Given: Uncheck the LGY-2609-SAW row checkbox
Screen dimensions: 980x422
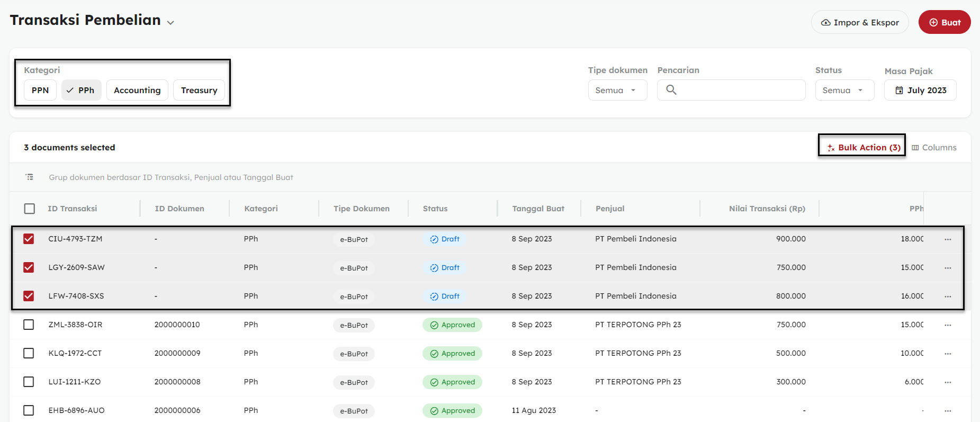Looking at the screenshot, I should pyautogui.click(x=29, y=267).
